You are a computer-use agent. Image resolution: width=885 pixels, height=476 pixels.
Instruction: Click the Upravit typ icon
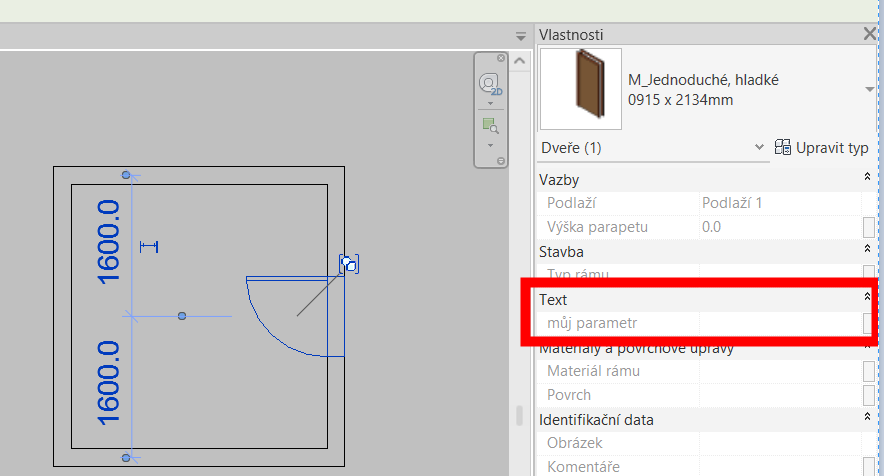point(783,148)
